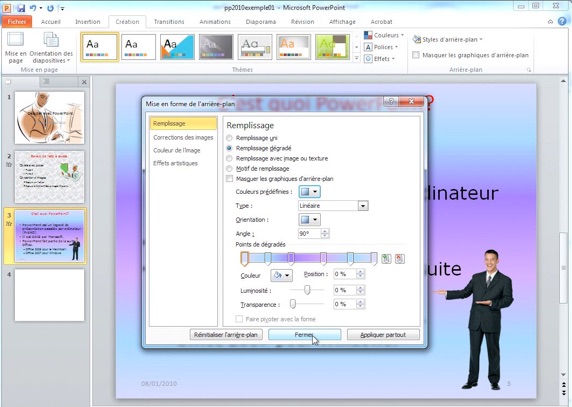This screenshot has height=407, width=572.
Task: Open Arrière-plan group dialog launcher
Action: tap(529, 70)
